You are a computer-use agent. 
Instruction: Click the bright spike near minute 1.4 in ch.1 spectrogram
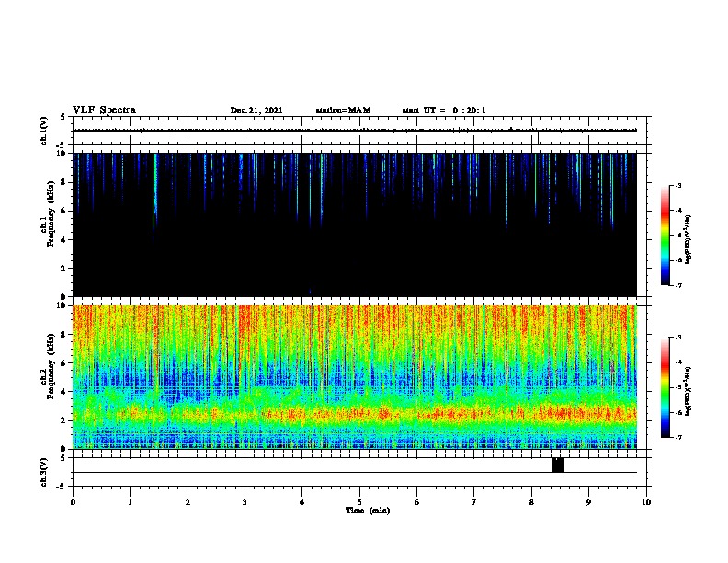pos(154,190)
